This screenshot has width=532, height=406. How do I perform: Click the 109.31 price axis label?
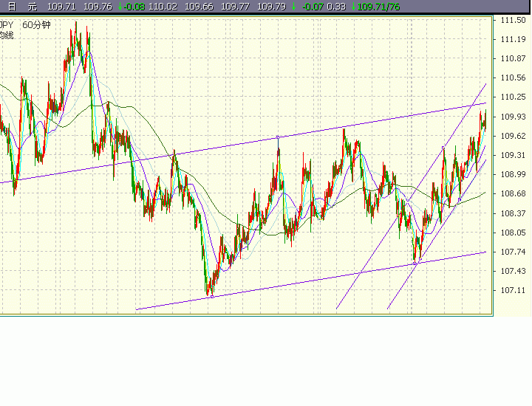coord(513,155)
